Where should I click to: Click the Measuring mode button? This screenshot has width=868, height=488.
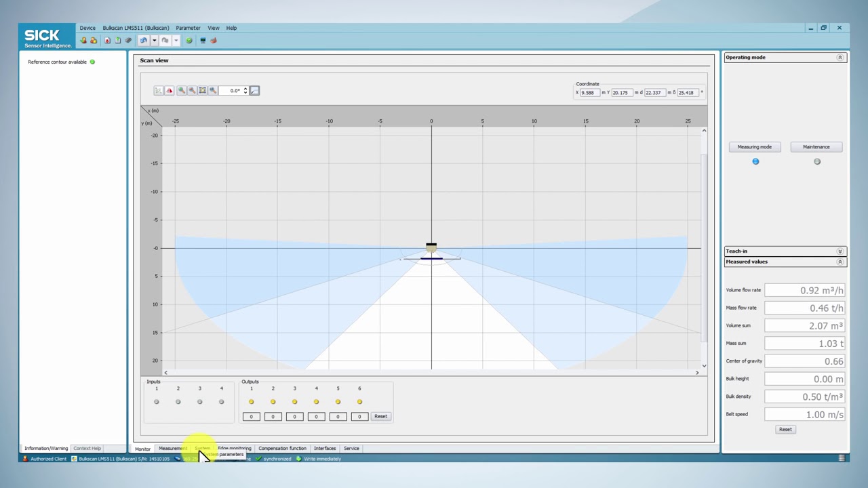(755, 146)
